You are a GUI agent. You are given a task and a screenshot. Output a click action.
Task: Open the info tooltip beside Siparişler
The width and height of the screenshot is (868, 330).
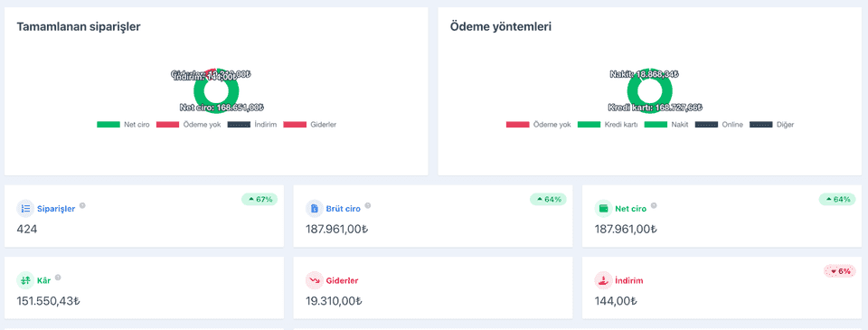coord(82,205)
